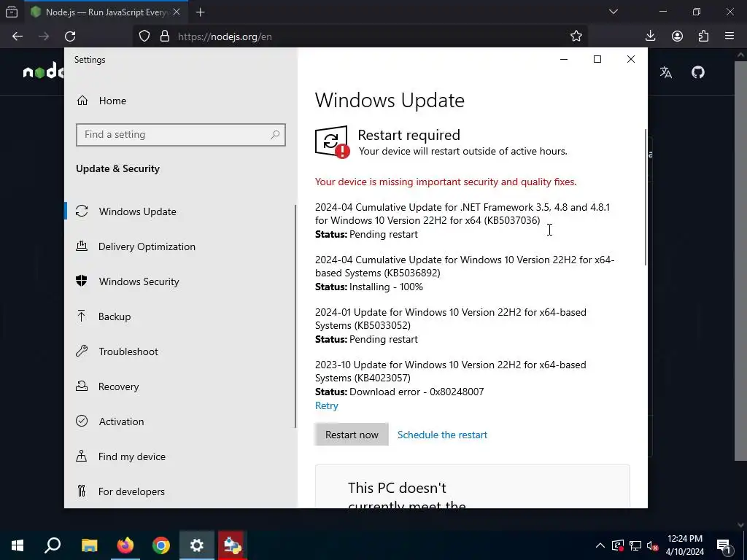
Task: Click the Delivery Optimization icon
Action: point(82,246)
